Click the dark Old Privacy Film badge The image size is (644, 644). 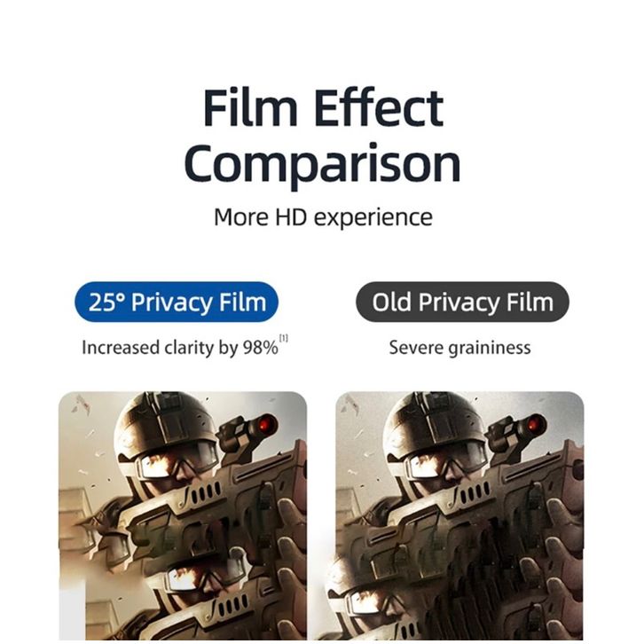coord(462,302)
